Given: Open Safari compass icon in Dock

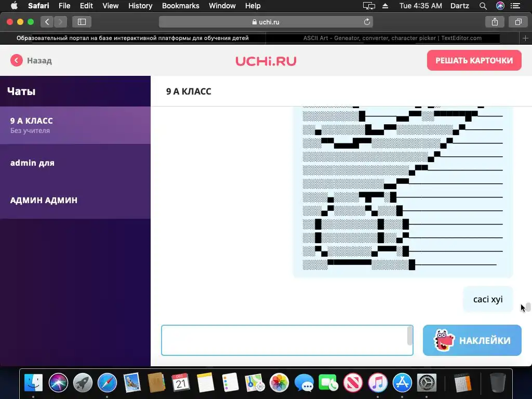Looking at the screenshot, I should coord(107,382).
